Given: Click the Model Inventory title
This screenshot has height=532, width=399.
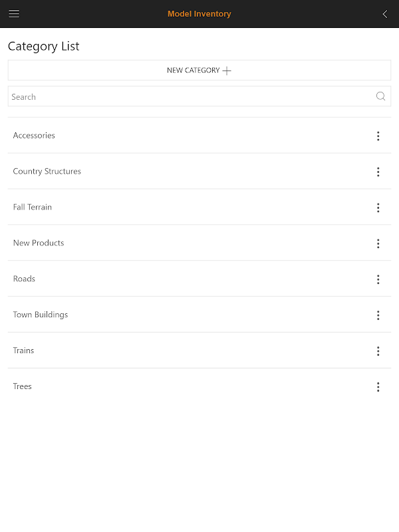Looking at the screenshot, I should pyautogui.click(x=199, y=14).
